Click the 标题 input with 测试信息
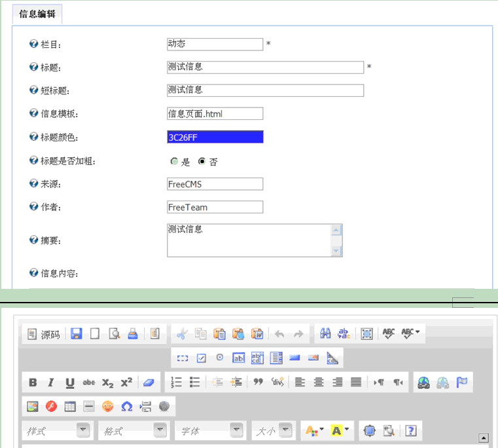Screen dimensions: 498x448 (265, 67)
